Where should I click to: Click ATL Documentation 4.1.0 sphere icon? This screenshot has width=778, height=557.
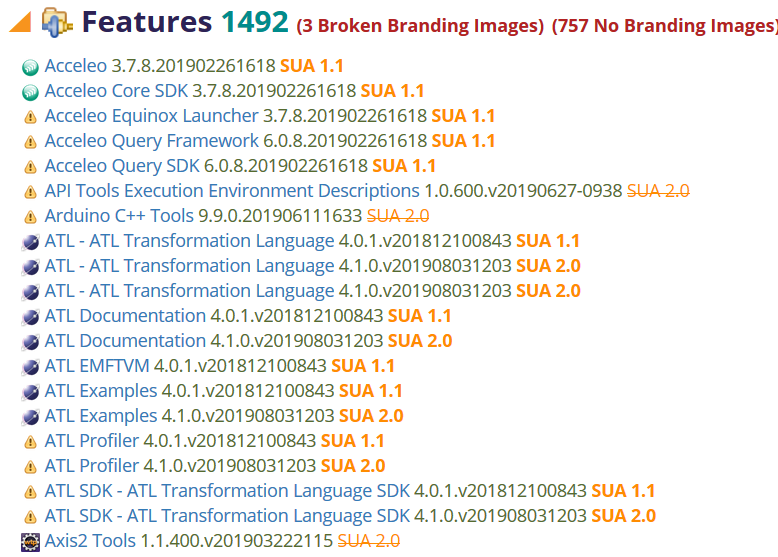(x=30, y=342)
